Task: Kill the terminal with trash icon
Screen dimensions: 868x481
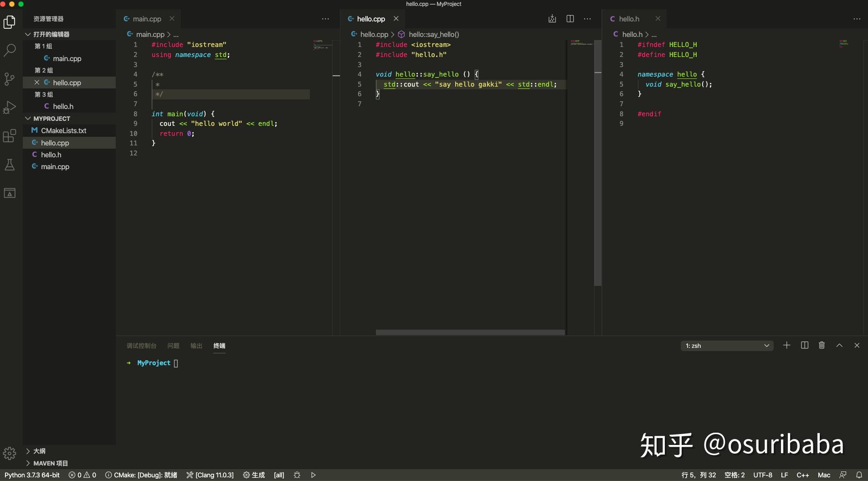Action: pyautogui.click(x=821, y=346)
